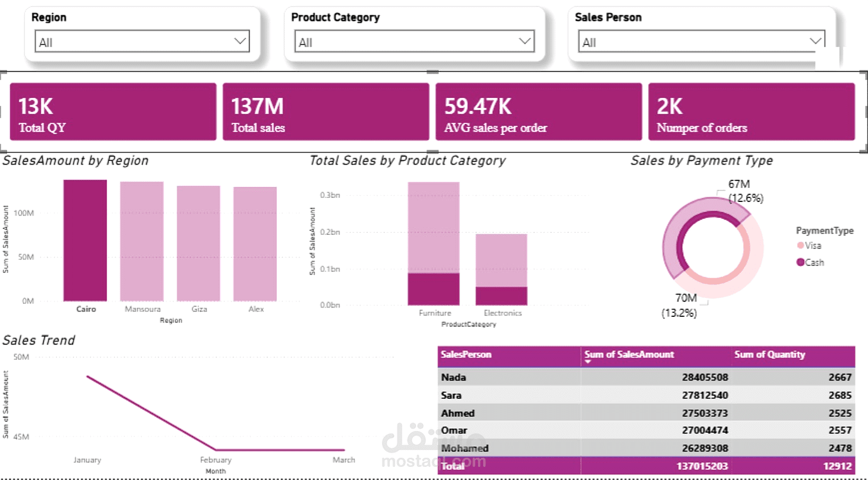Viewport: 868px width, 480px height.
Task: Expand the Sales Person slicer chevron
Action: [x=816, y=41]
